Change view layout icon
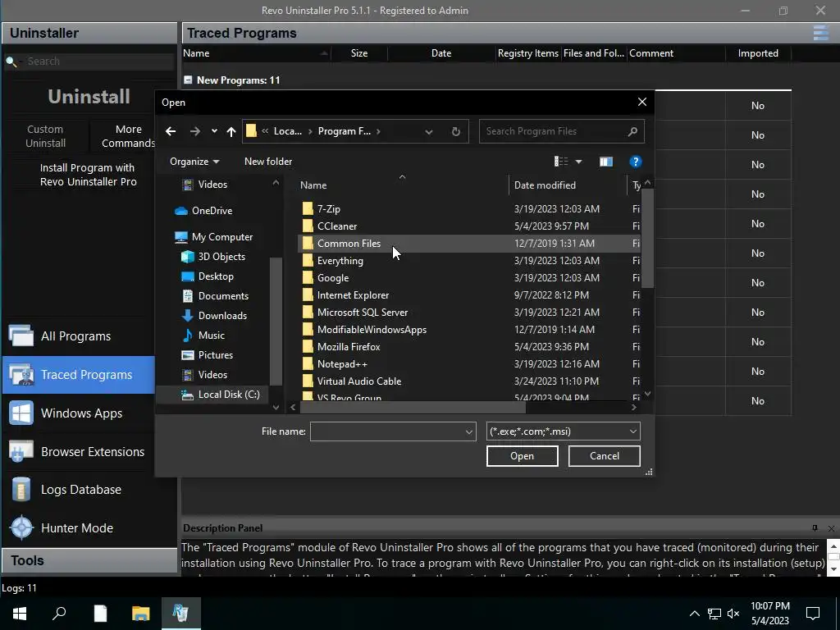This screenshot has height=630, width=840. click(x=561, y=162)
